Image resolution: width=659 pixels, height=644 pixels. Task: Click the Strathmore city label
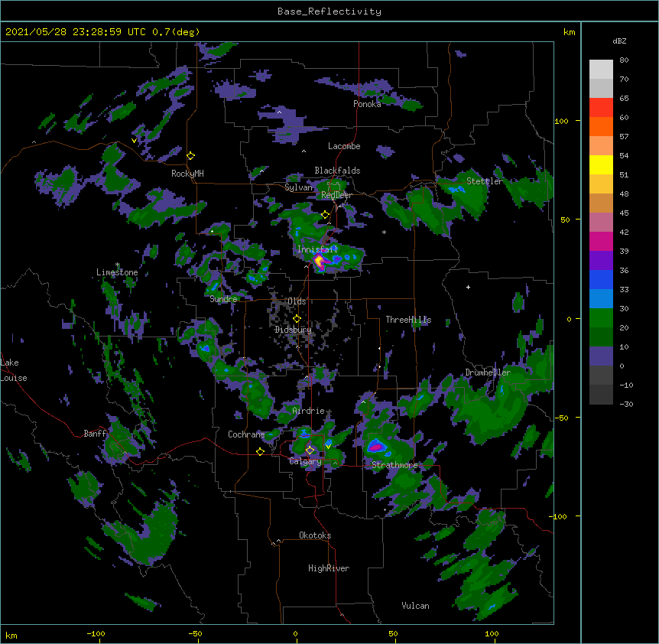(x=394, y=465)
